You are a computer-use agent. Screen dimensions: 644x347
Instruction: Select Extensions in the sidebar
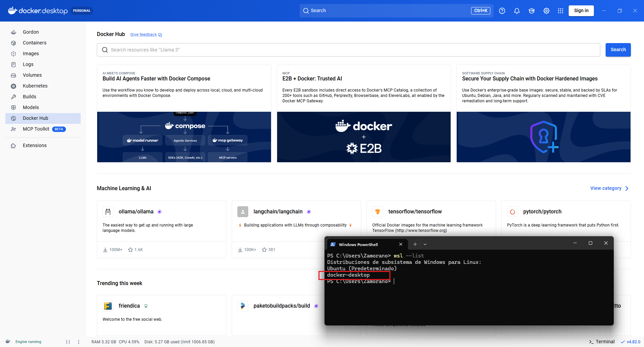43,145
